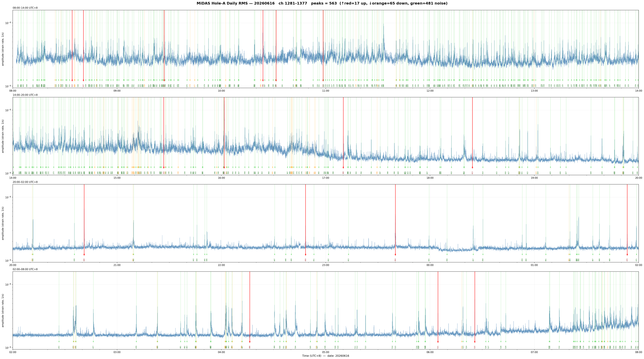644x359 pixels.
Task: Click the 10⁻⁹ y-tick of the 14:00–20:00 panel
Action: click(8, 173)
